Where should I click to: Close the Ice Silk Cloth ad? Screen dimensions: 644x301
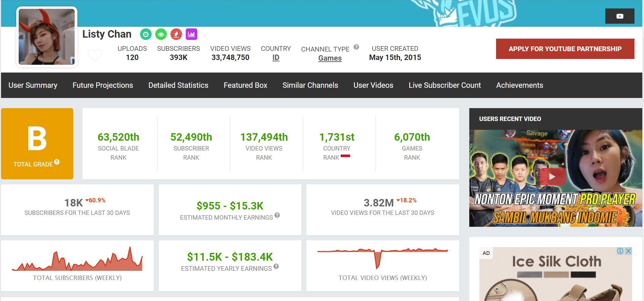[x=628, y=251]
